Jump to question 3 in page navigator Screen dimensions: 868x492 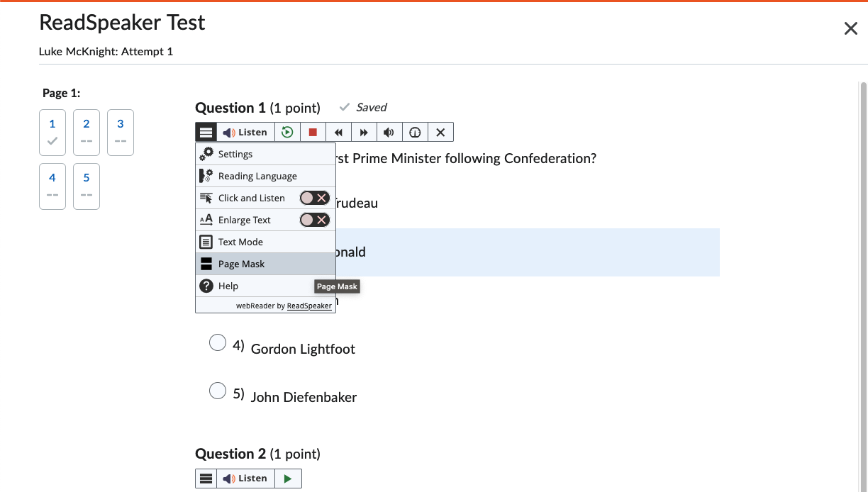coord(121,132)
